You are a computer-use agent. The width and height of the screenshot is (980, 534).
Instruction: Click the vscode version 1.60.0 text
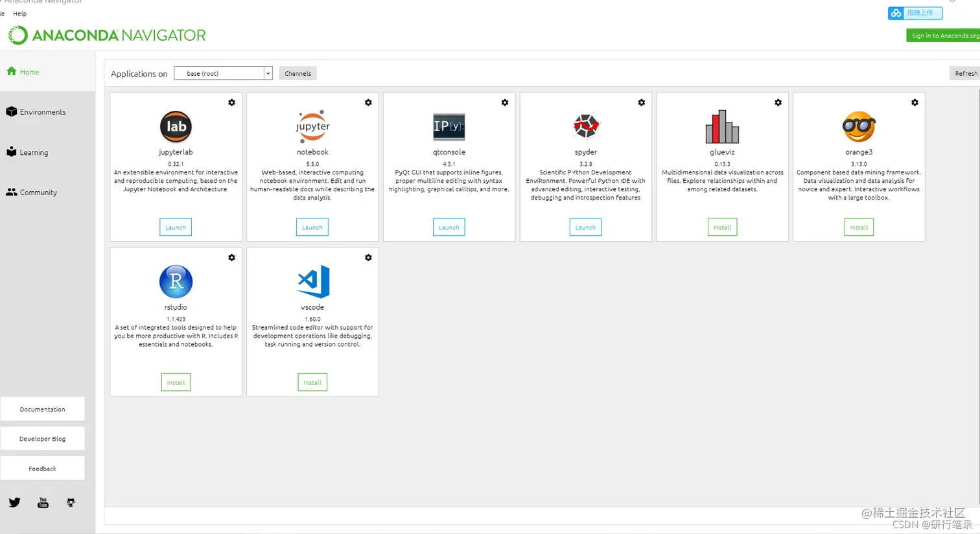(312, 319)
